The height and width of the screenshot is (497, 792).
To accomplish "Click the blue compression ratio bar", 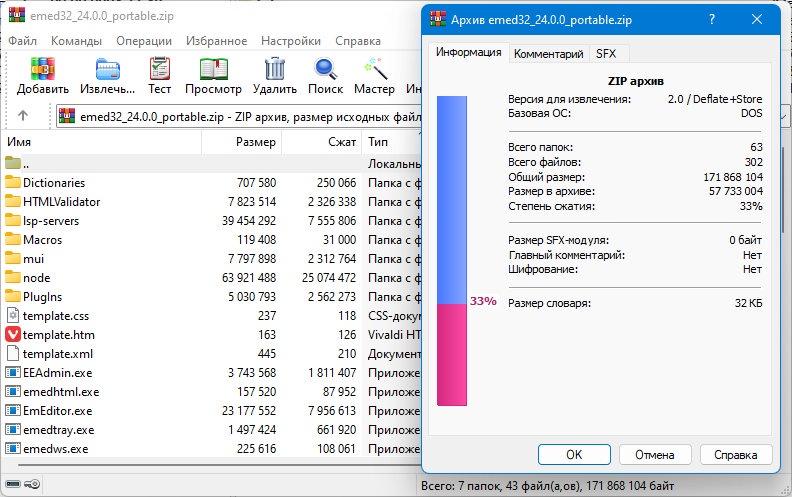I will [x=452, y=200].
